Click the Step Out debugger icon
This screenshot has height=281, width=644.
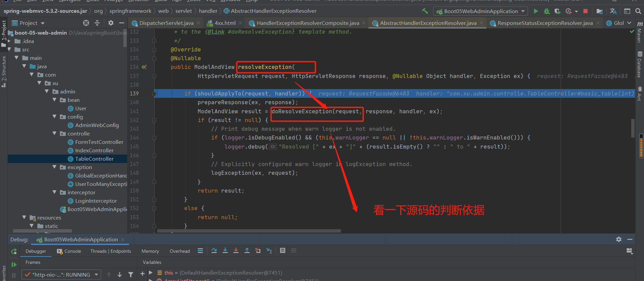pos(247,250)
